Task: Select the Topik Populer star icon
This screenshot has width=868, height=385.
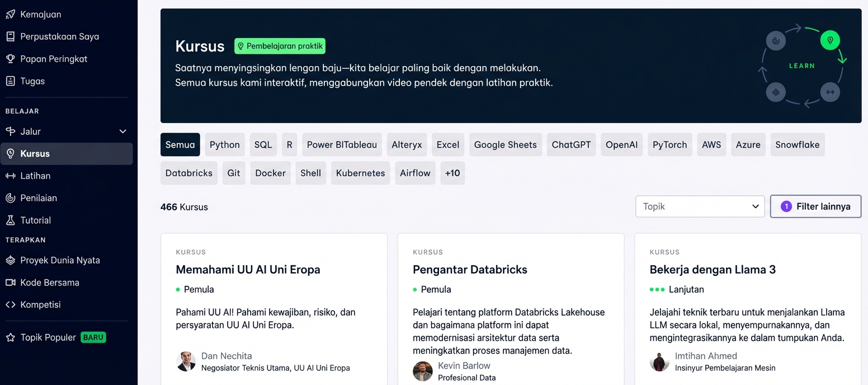Action: (10, 337)
